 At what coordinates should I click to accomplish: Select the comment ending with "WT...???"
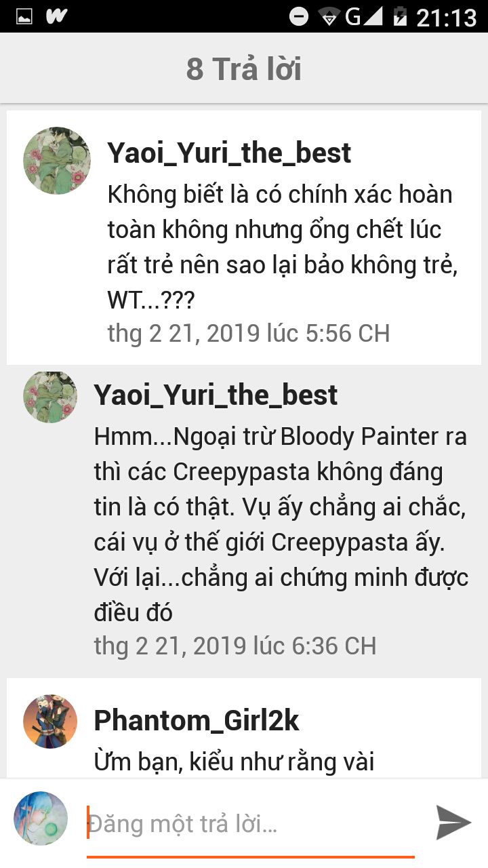[x=283, y=248]
